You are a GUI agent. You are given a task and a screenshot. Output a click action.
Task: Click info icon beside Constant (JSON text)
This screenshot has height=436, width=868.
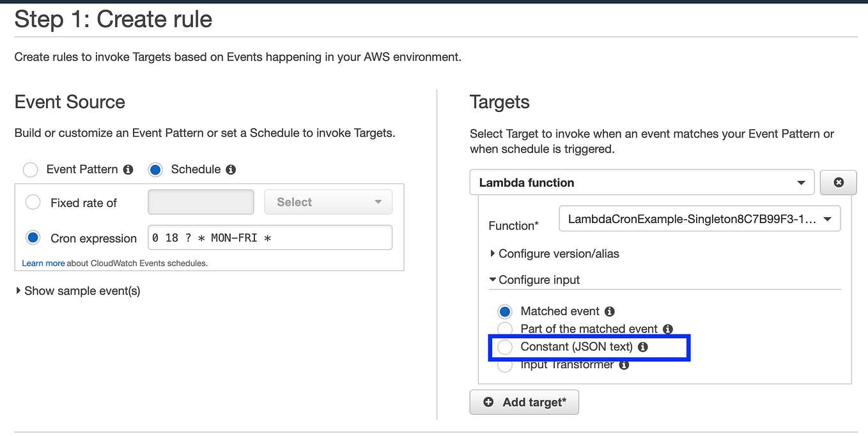643,346
